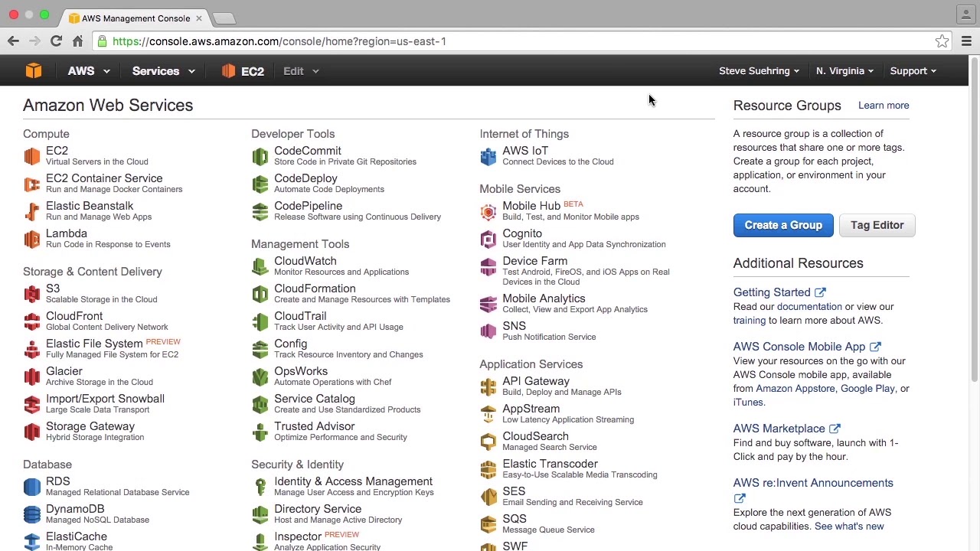
Task: Open the Learn more link for Resource Groups
Action: [x=884, y=106]
